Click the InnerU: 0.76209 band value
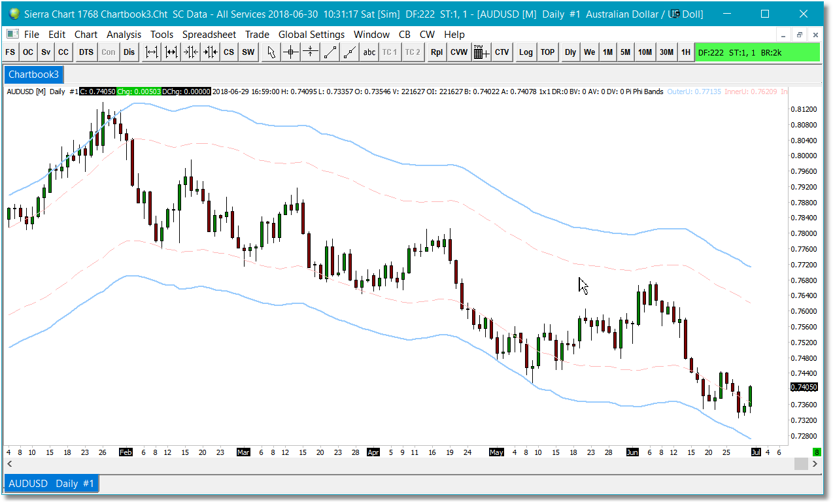 (x=751, y=92)
